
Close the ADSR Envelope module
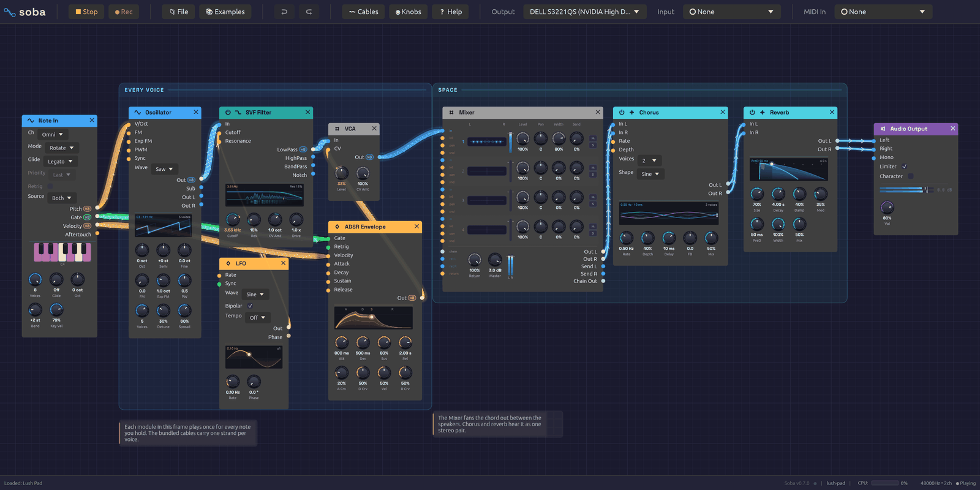pos(417,226)
